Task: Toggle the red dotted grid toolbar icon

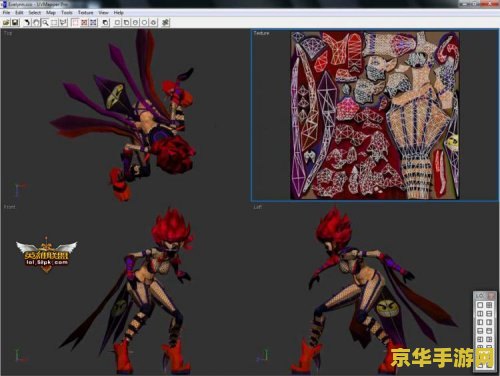Action: (x=75, y=23)
